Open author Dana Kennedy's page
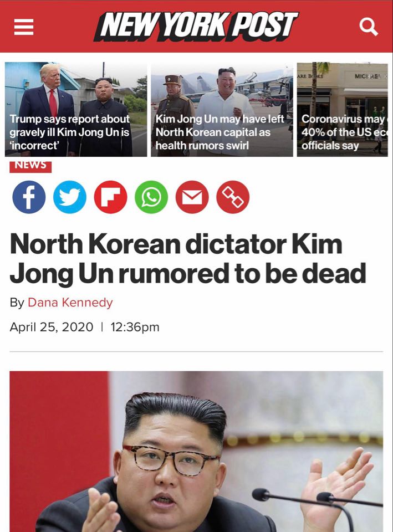393x532 pixels. 70,303
